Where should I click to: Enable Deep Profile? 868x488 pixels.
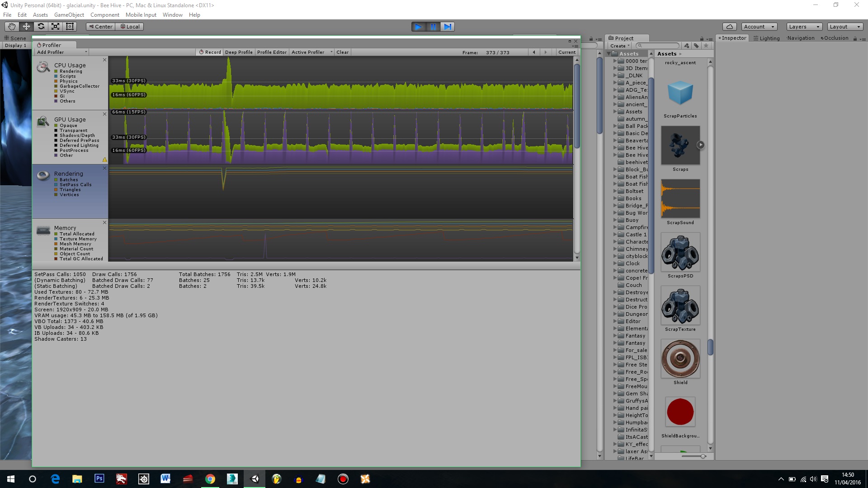coord(239,52)
